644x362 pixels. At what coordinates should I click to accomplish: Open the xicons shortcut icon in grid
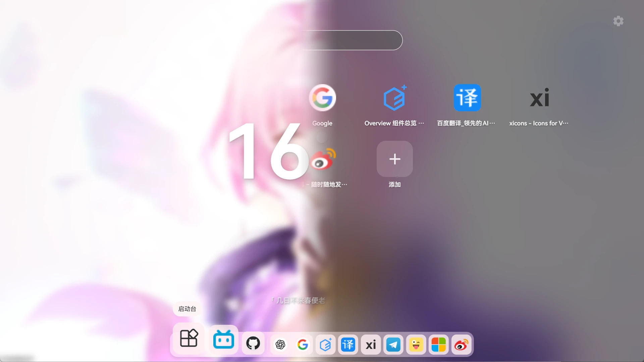(540, 98)
